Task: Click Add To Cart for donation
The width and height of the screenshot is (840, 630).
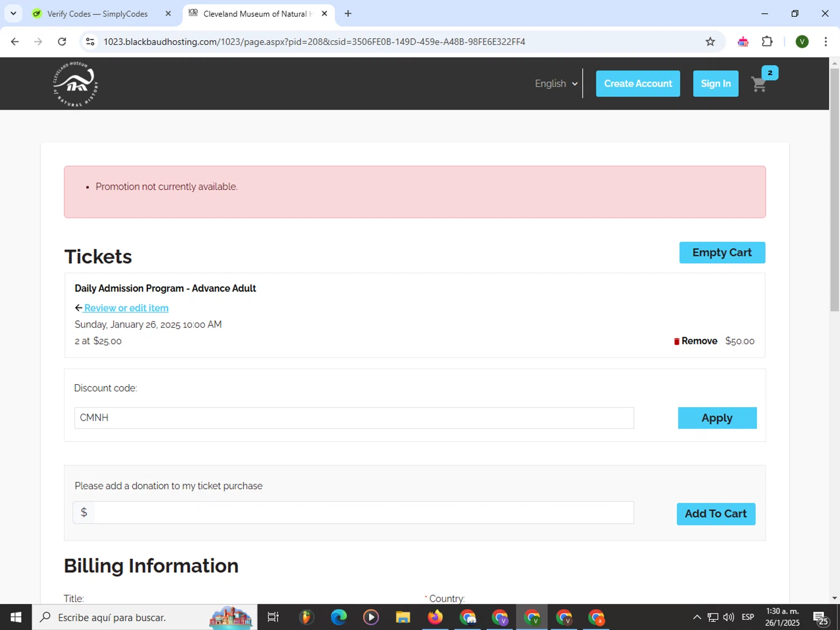Action: 716,514
